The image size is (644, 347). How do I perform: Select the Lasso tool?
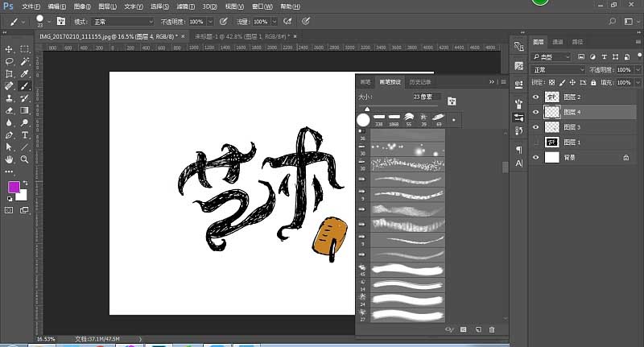[9, 62]
